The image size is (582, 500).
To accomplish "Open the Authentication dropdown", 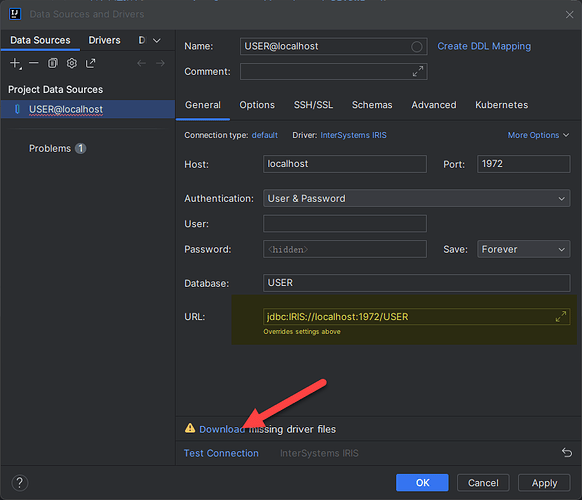I will pos(416,199).
